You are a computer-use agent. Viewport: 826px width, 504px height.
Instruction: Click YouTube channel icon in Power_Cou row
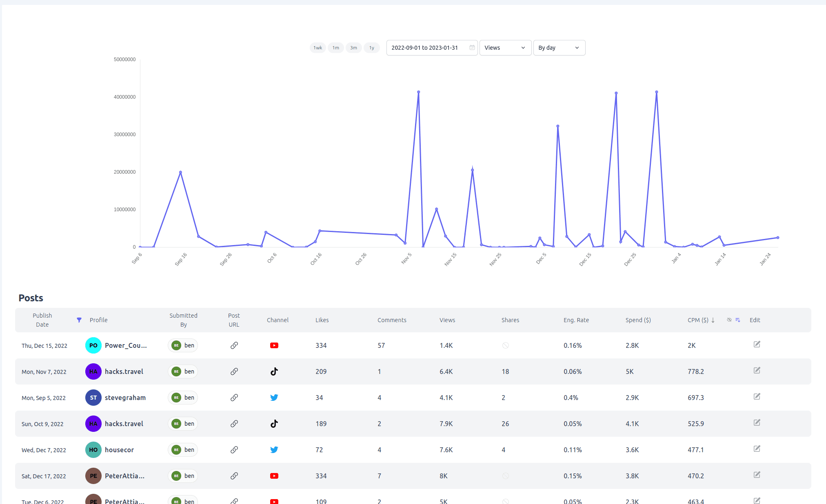[274, 345]
